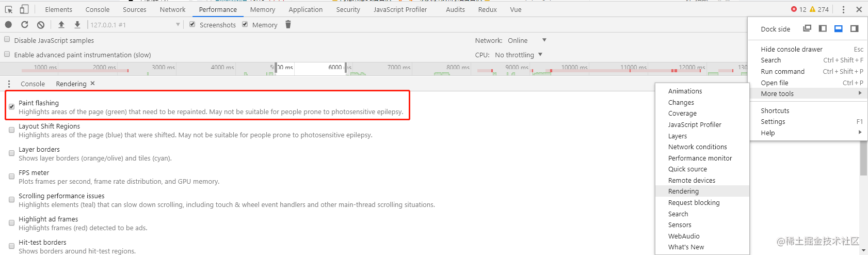Select dock to right icon
The height and width of the screenshot is (255, 868).
pos(854,28)
